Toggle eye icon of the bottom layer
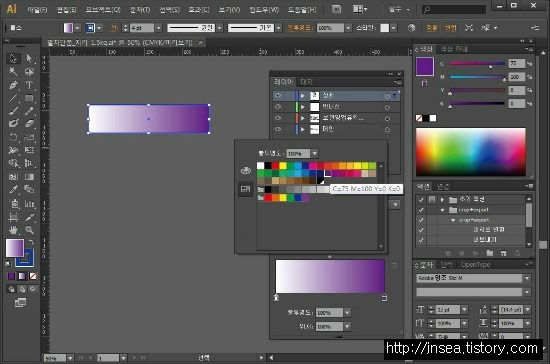 tap(278, 129)
